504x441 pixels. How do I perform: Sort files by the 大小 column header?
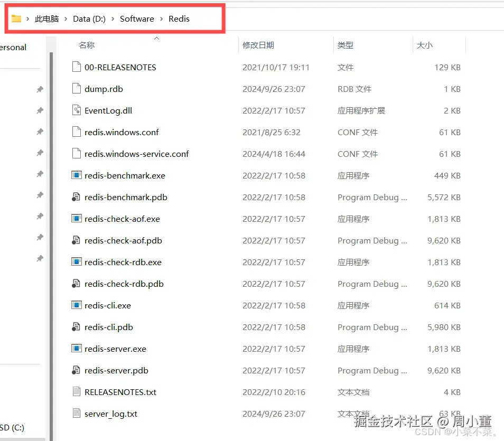[425, 45]
